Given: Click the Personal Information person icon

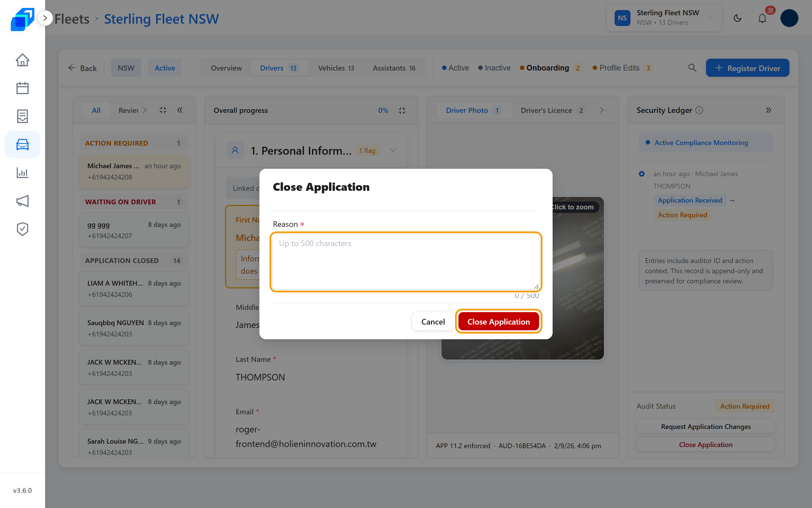Looking at the screenshot, I should (235, 150).
